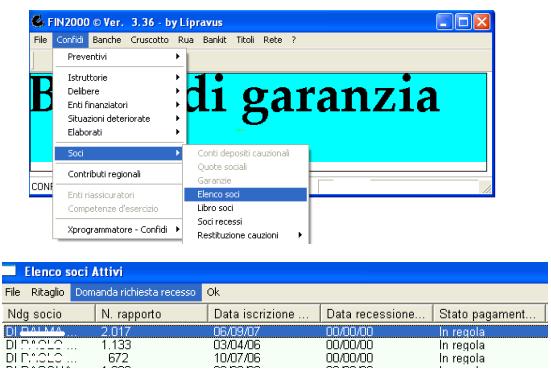The width and height of the screenshot is (551, 371).
Task: Click the Confidi menu
Action: [70, 40]
